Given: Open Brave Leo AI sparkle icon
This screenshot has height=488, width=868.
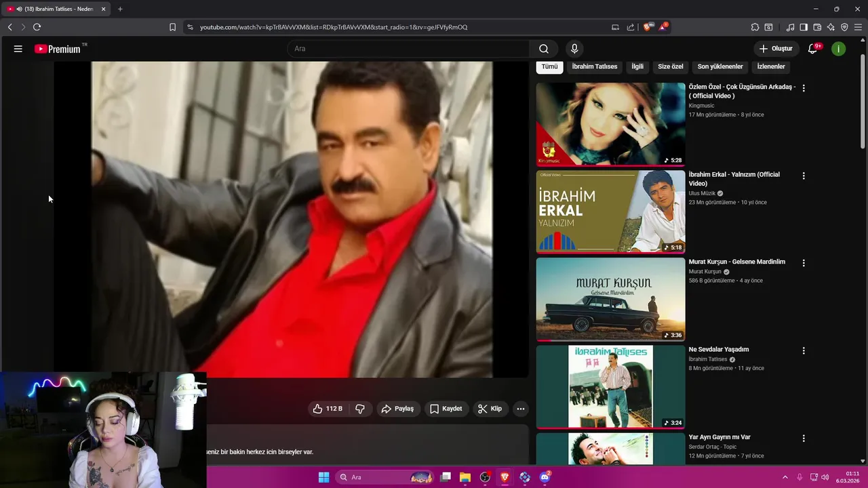Looking at the screenshot, I should (x=831, y=27).
